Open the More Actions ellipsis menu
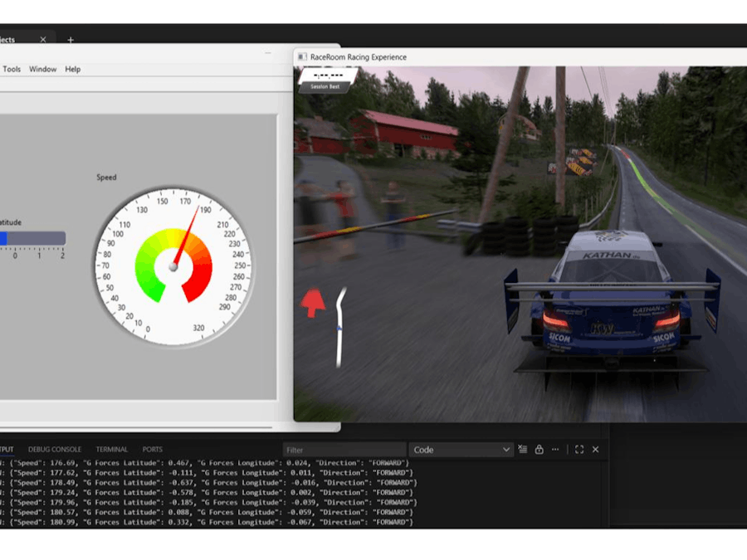 554,449
